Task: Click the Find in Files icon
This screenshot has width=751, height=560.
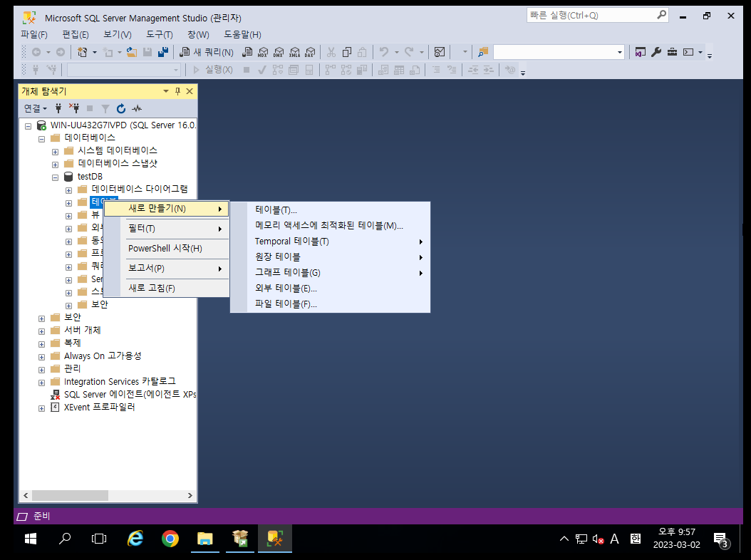Action: click(x=483, y=52)
